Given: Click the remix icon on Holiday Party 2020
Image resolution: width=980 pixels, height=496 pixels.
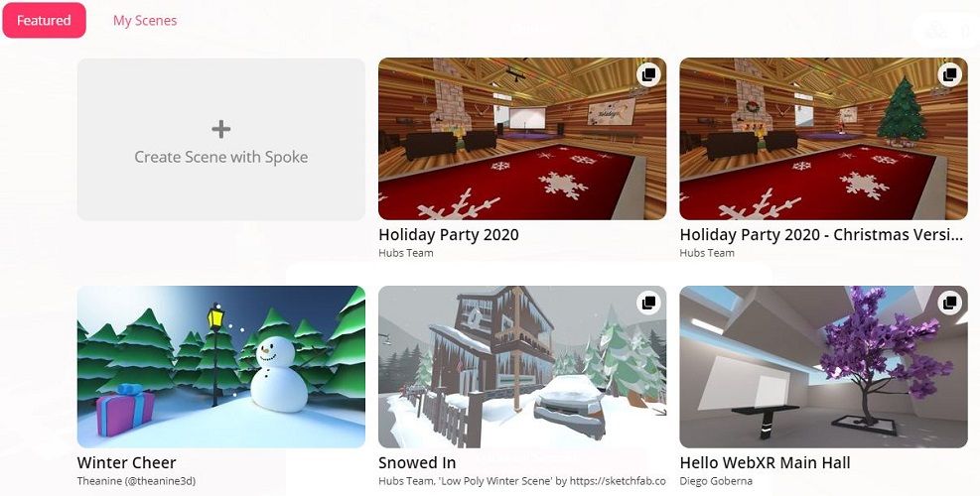Looking at the screenshot, I should click(x=648, y=74).
